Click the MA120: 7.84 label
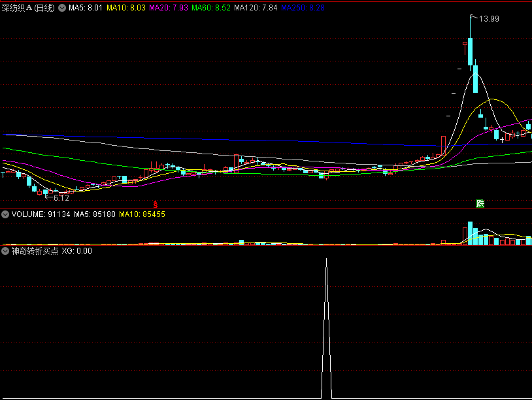This screenshot has height=400, width=532. (x=256, y=8)
